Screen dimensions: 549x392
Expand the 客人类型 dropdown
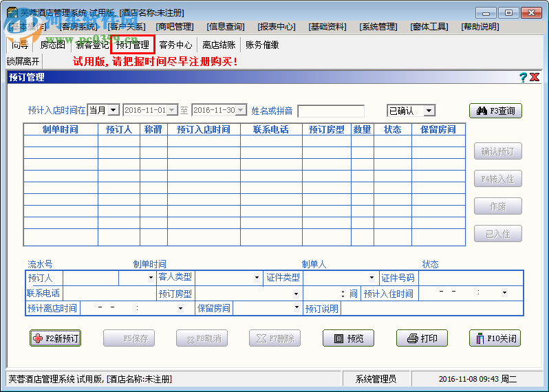tap(257, 278)
